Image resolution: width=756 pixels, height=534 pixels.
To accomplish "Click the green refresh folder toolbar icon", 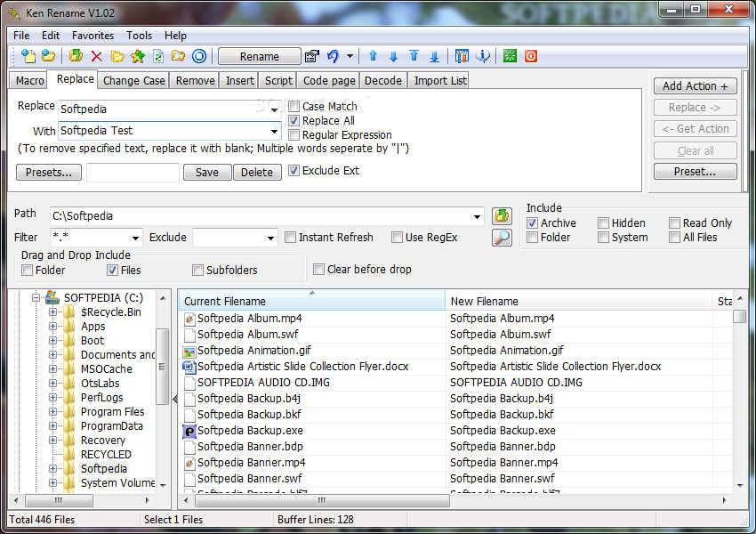I will pyautogui.click(x=76, y=56).
